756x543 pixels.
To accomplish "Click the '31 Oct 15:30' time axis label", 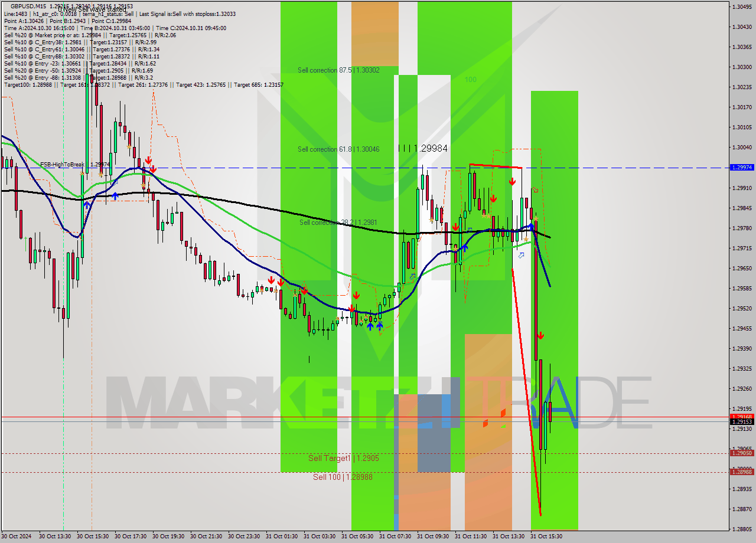I will (x=546, y=537).
